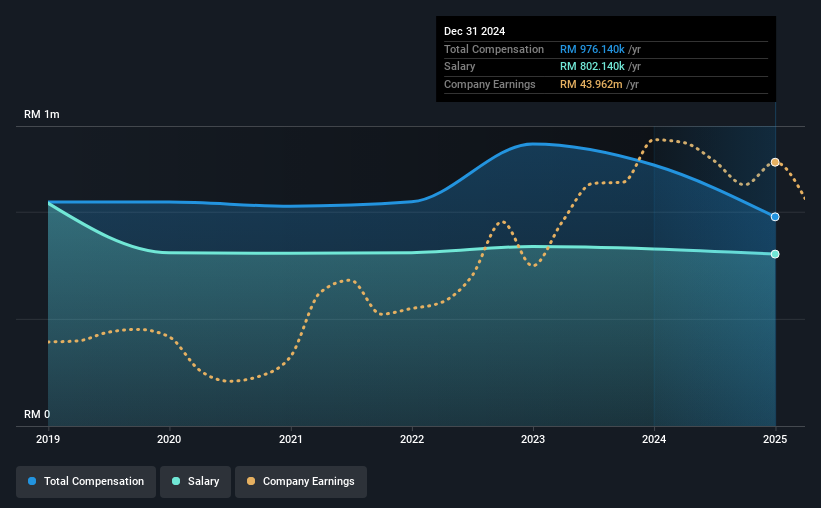Click the 2024 x-axis label

pyautogui.click(x=654, y=439)
